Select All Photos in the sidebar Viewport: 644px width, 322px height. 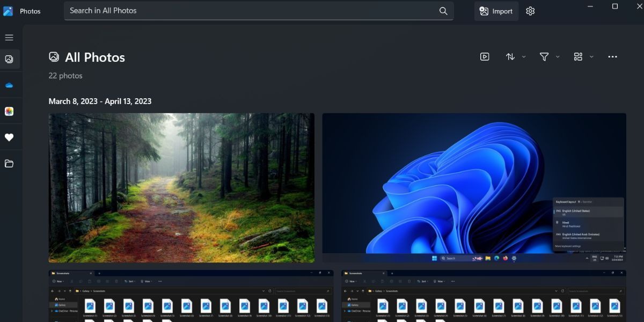click(x=9, y=59)
